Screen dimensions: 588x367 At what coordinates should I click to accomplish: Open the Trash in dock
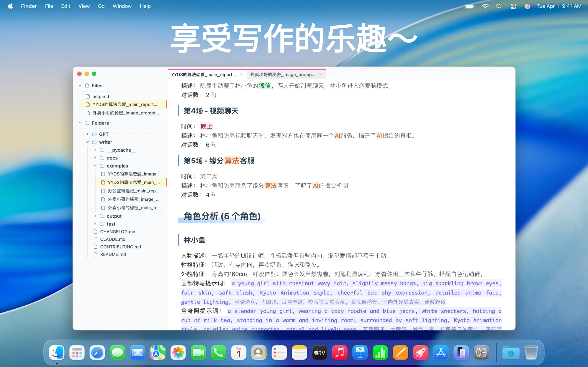[531, 353]
